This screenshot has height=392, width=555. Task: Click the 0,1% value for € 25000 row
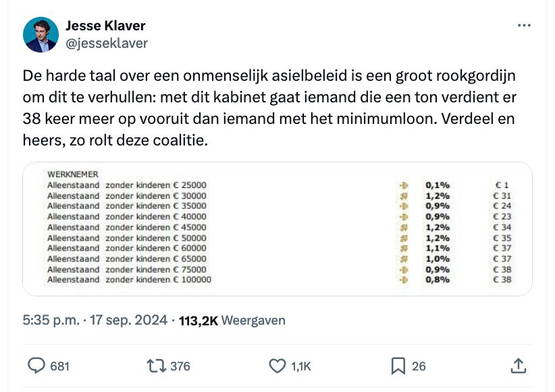click(x=437, y=185)
